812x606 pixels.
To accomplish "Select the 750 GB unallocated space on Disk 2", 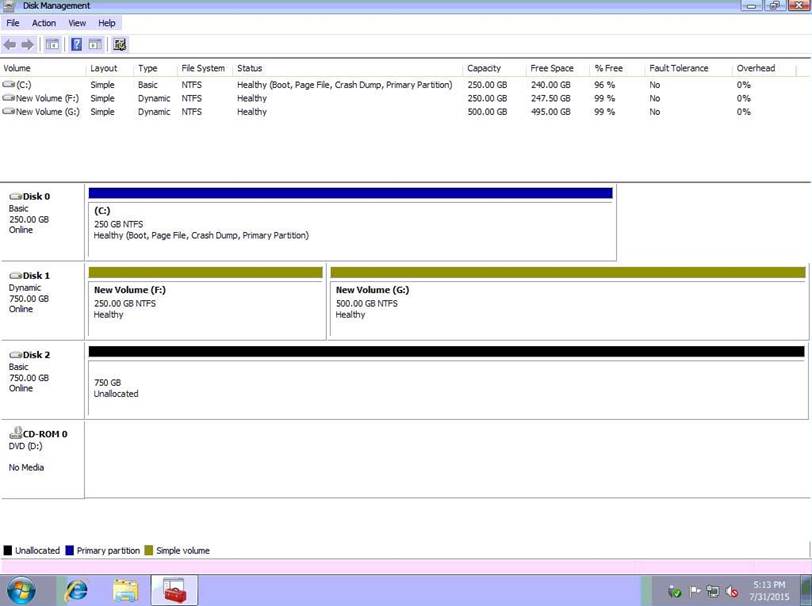I will tap(445, 387).
